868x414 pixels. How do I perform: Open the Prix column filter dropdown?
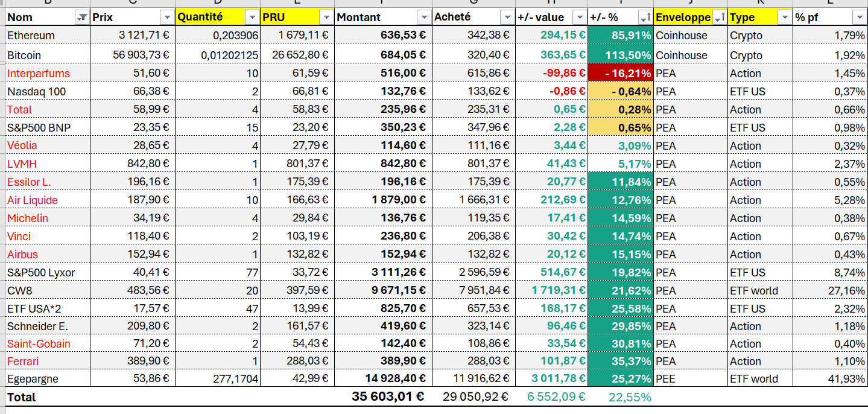(167, 18)
